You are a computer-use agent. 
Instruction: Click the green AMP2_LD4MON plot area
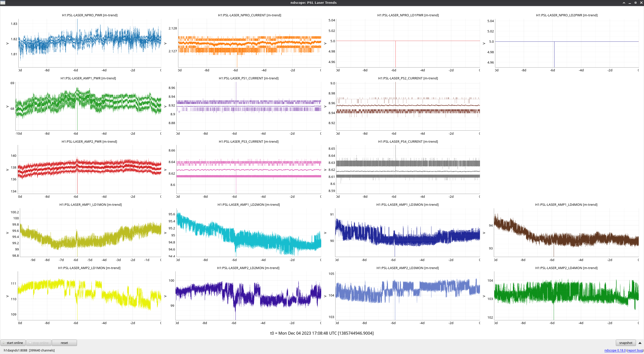pos(566,295)
